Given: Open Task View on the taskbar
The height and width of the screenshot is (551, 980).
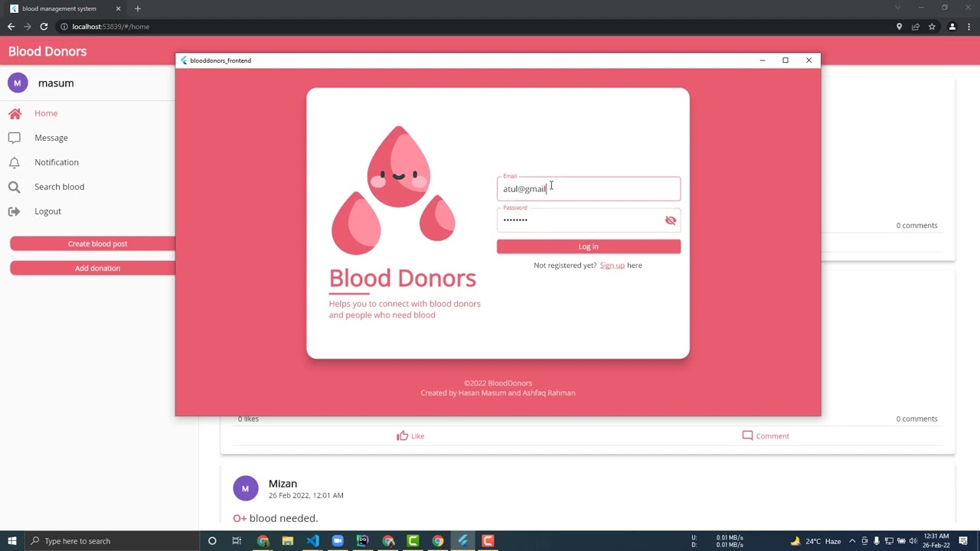Looking at the screenshot, I should [x=237, y=541].
